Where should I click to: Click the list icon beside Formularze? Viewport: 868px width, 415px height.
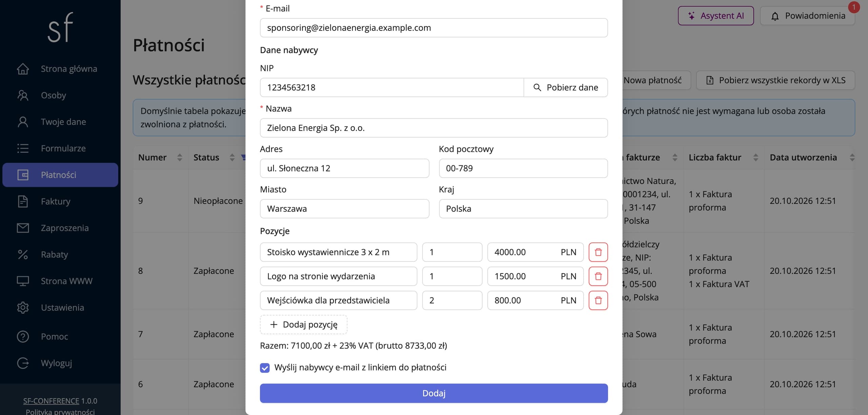pos(23,148)
